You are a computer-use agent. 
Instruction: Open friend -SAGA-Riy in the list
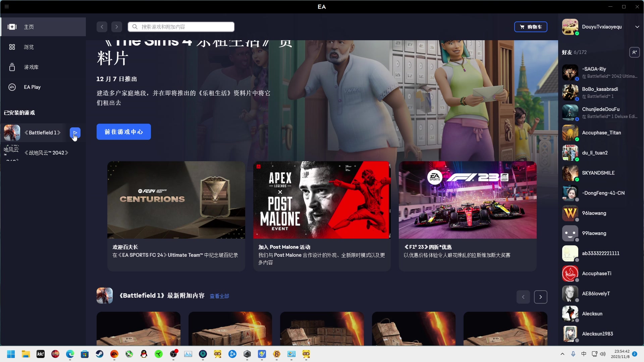[601, 72]
